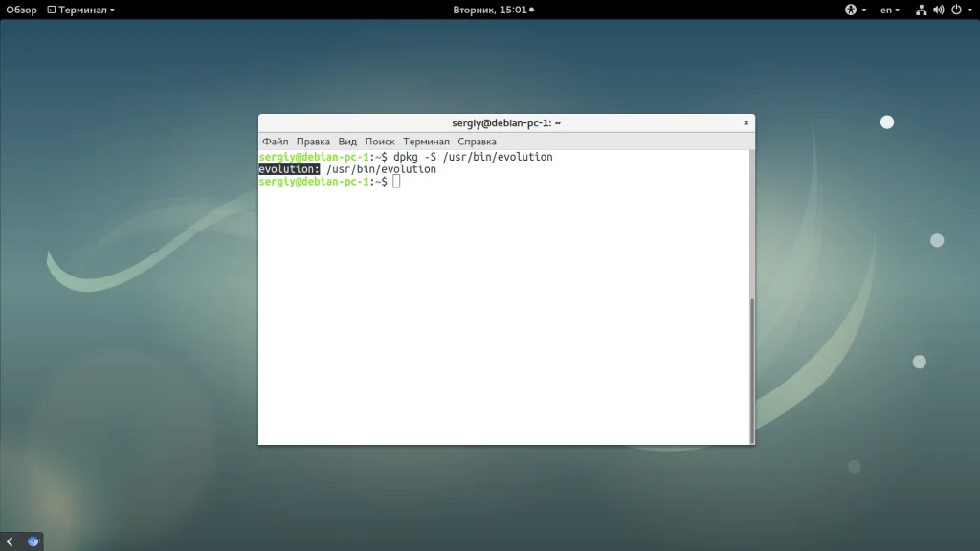Open the Вид menu
The height and width of the screenshot is (551, 980).
347,142
